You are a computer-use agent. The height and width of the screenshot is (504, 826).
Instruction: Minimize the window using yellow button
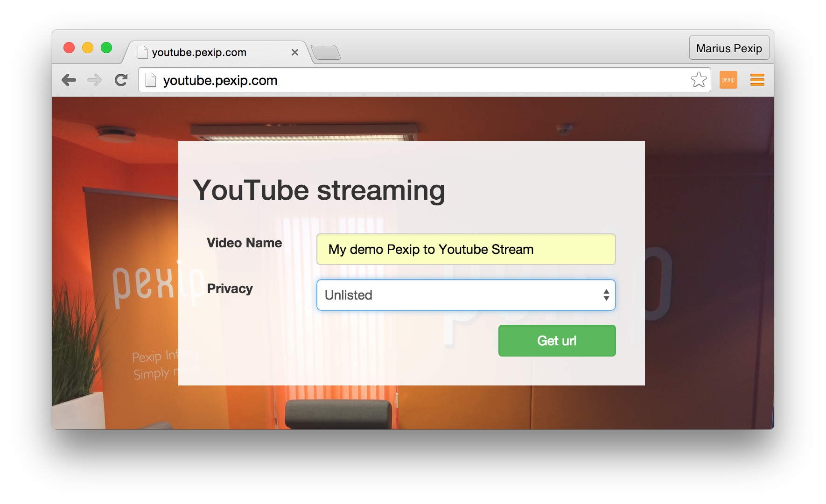(88, 48)
